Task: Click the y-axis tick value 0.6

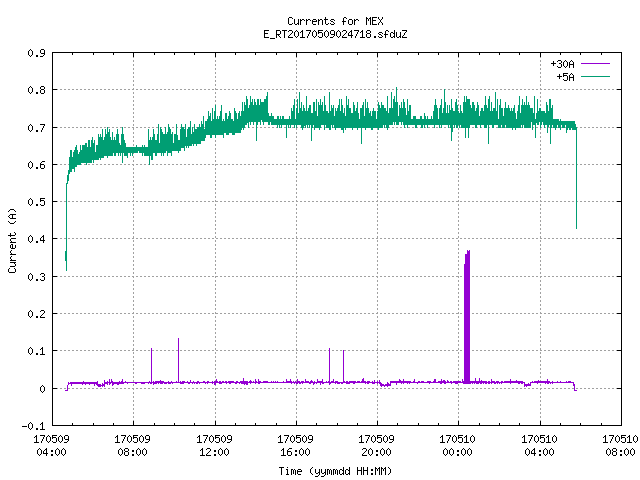Action: click(36, 165)
